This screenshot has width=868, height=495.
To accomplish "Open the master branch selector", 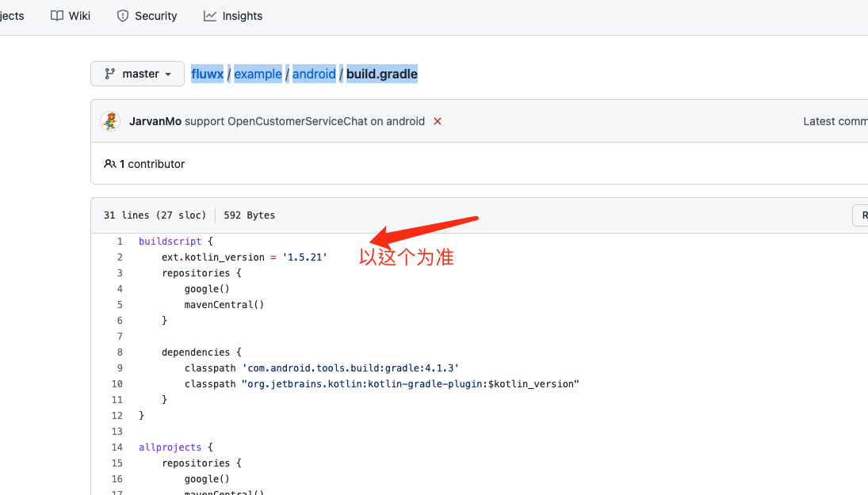I will (x=137, y=73).
